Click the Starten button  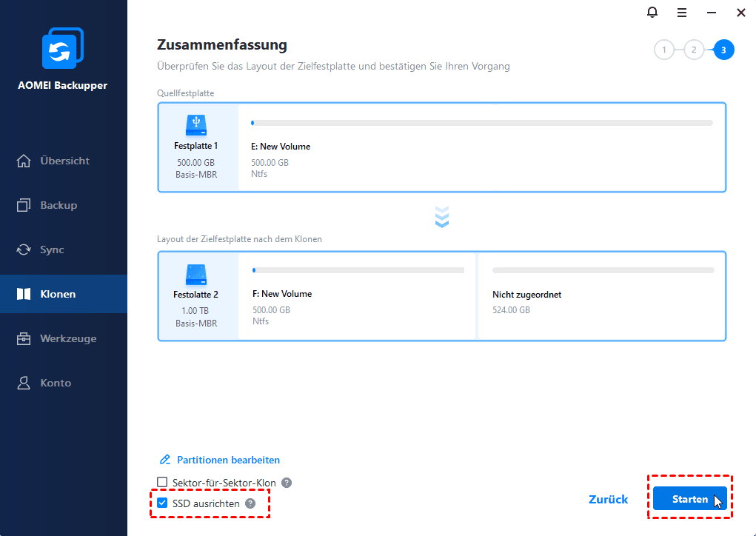[x=690, y=499]
